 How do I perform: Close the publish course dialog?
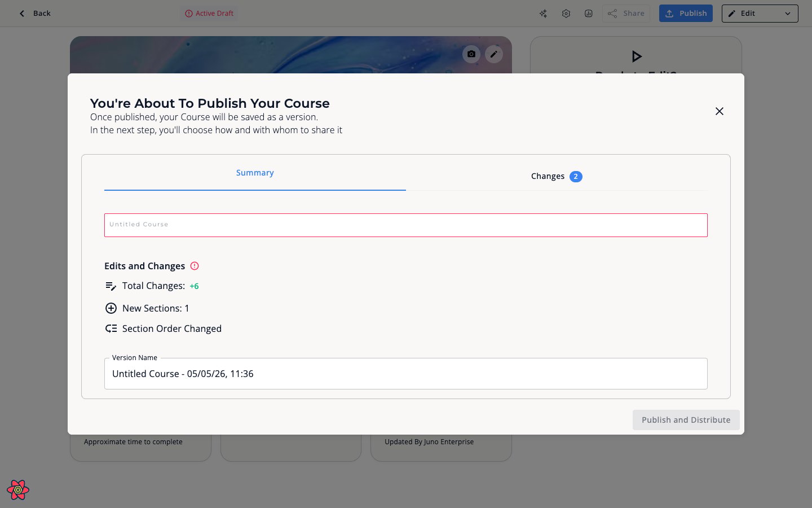[719, 111]
